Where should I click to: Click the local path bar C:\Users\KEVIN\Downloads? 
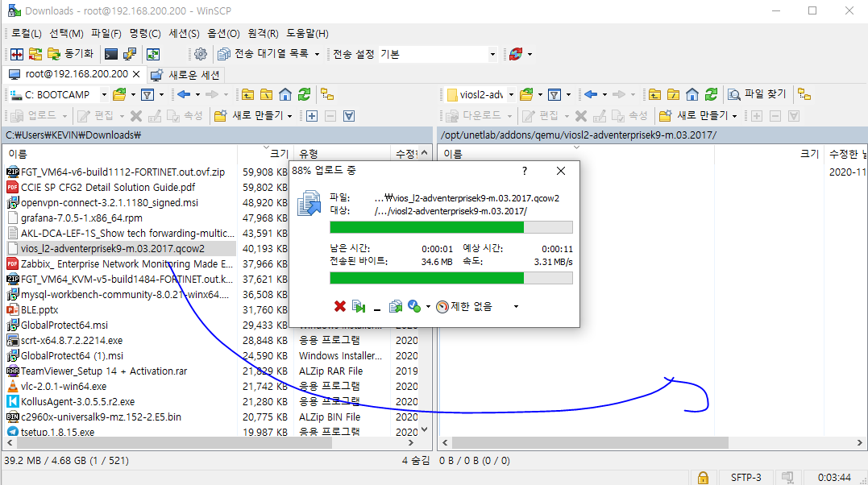[217, 135]
